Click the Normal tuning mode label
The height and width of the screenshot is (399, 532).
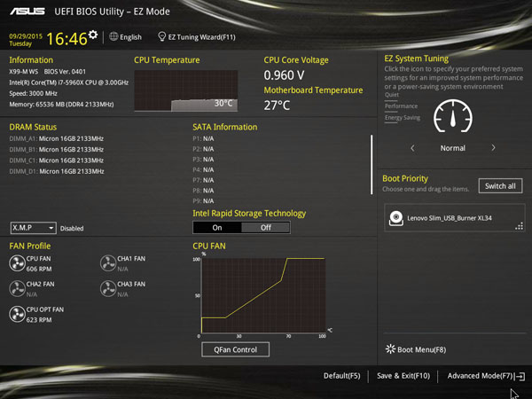[452, 148]
